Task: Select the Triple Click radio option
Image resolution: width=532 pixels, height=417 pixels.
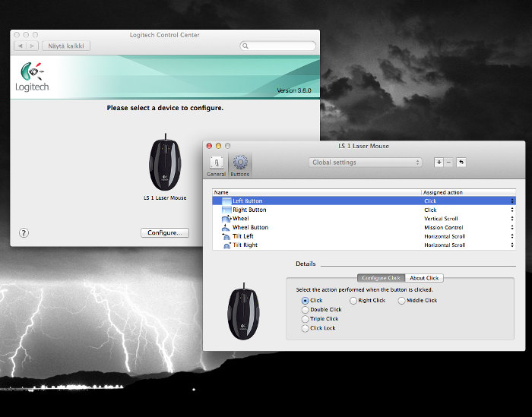Action: point(305,319)
